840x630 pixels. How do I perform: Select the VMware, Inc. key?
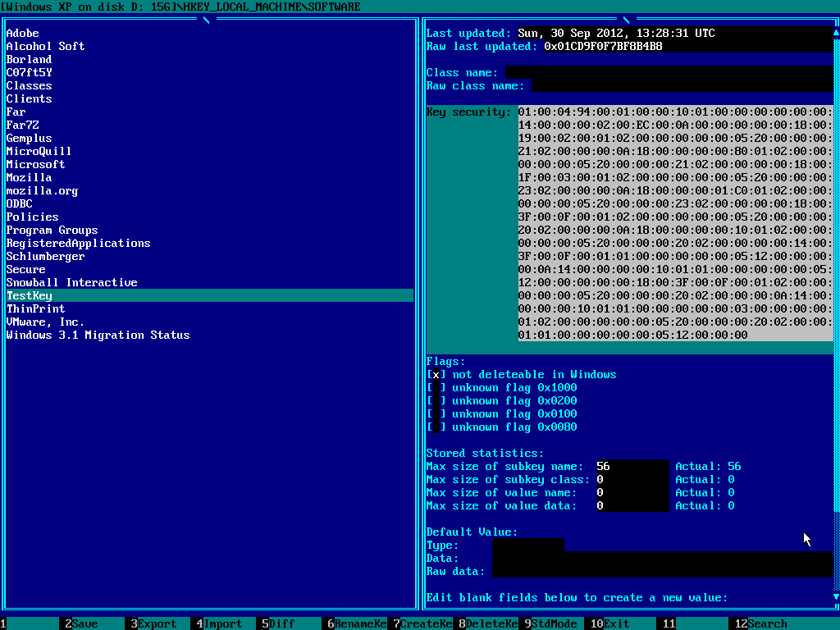pyautogui.click(x=45, y=322)
